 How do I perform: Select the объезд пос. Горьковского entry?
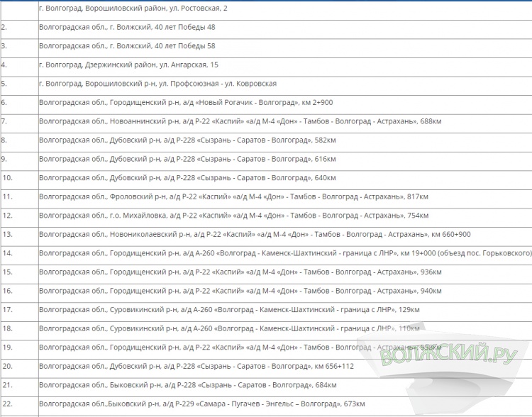pos(284,253)
